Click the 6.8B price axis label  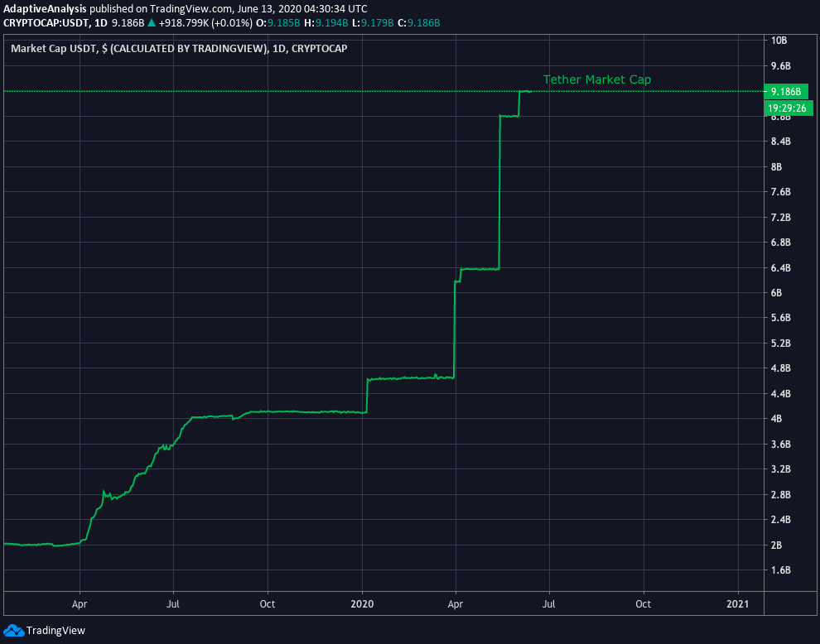pyautogui.click(x=781, y=242)
